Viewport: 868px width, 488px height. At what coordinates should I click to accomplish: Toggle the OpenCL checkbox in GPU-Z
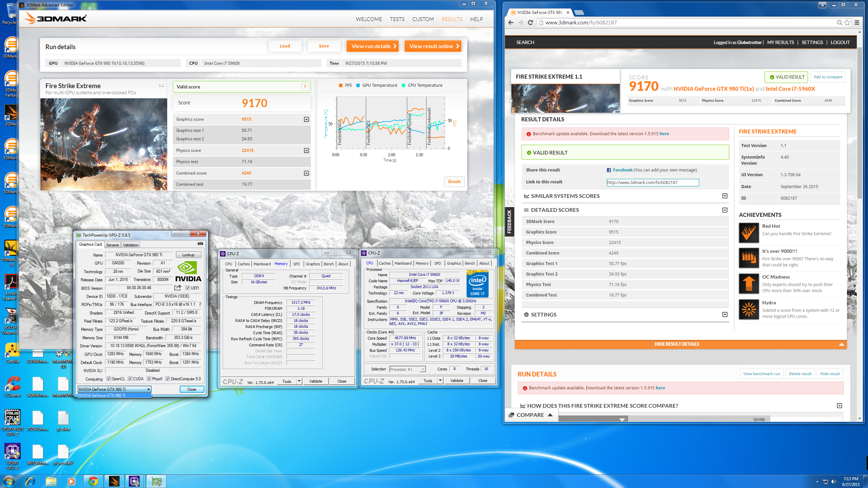click(108, 379)
